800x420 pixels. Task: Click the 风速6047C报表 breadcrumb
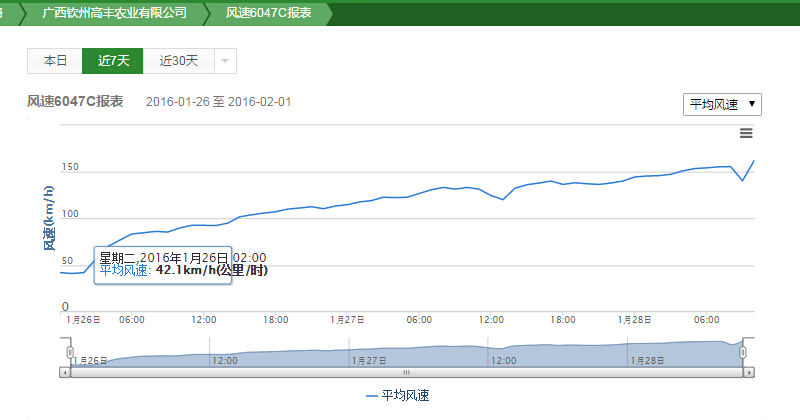[x=267, y=13]
